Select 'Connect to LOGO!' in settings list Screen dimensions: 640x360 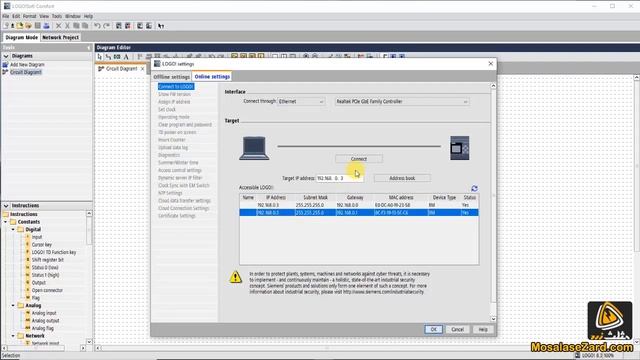[x=176, y=87]
